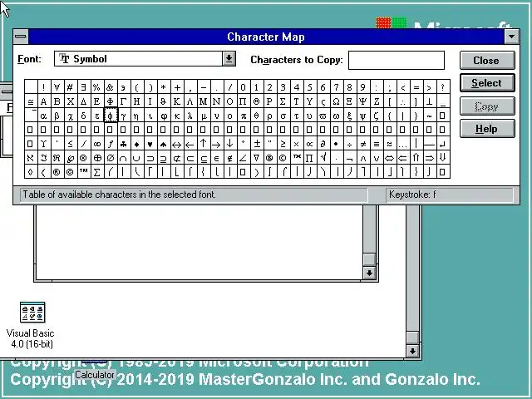
Task: Select the lowercase beta cell
Action: 57,116
